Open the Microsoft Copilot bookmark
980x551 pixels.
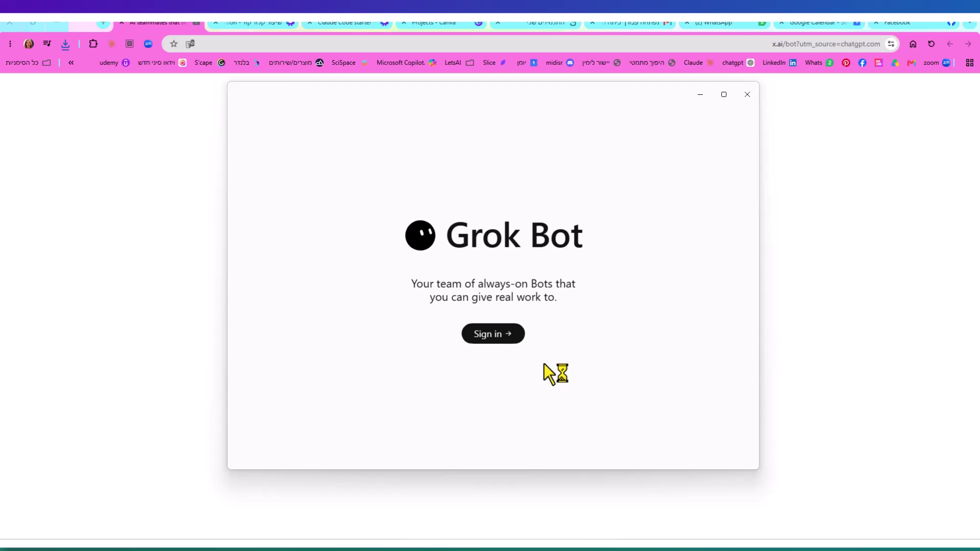click(406, 63)
